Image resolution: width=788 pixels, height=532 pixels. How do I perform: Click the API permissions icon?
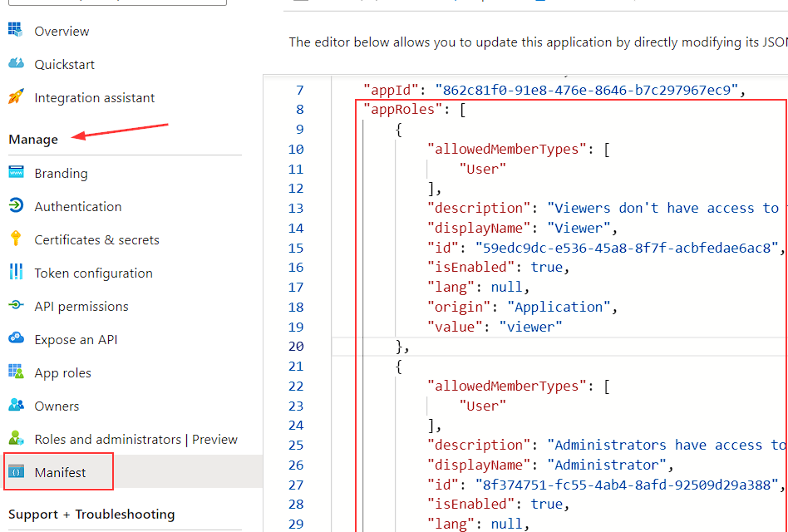point(16,306)
